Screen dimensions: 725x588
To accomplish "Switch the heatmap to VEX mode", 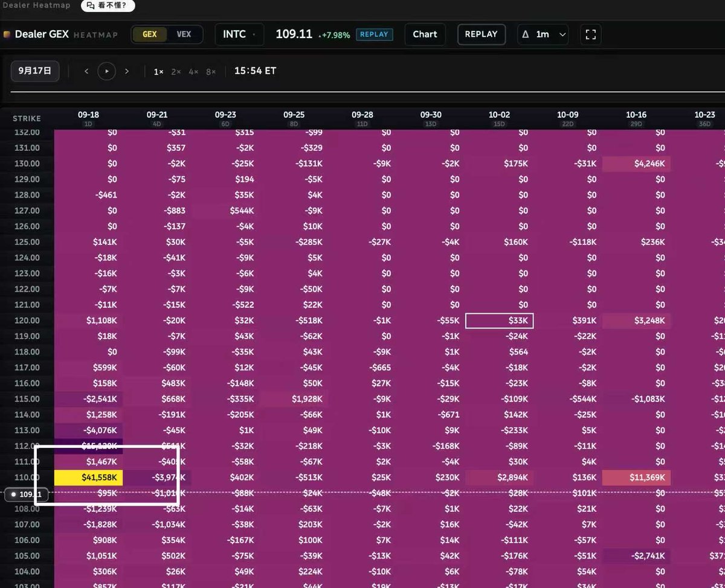I will pyautogui.click(x=184, y=34).
